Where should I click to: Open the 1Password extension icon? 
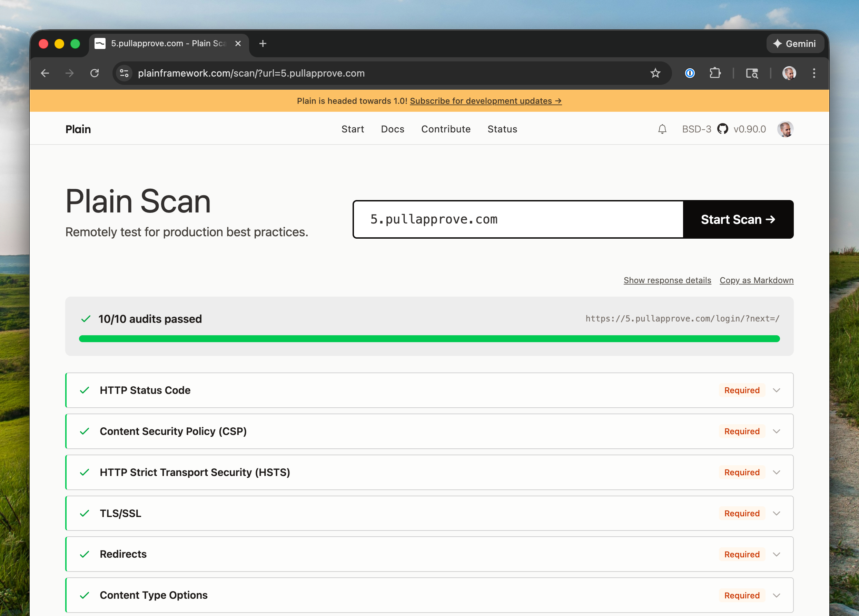coord(689,73)
